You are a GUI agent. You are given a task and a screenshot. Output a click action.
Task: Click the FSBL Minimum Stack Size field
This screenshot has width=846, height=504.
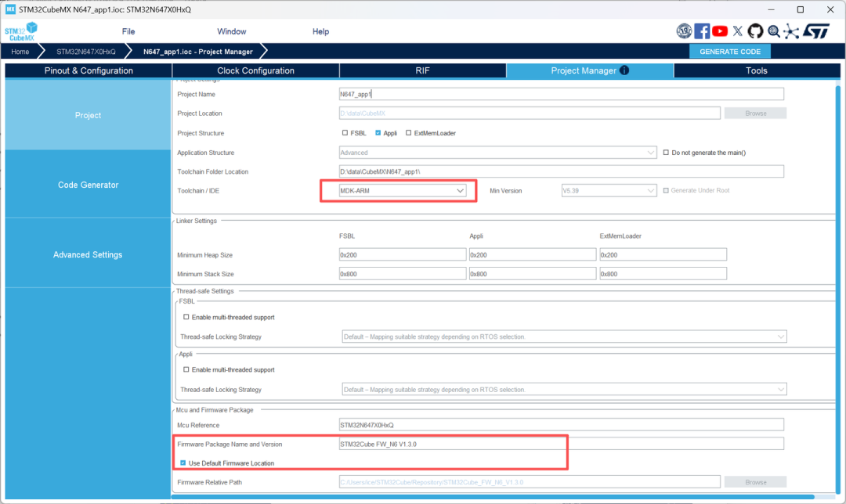(x=403, y=274)
